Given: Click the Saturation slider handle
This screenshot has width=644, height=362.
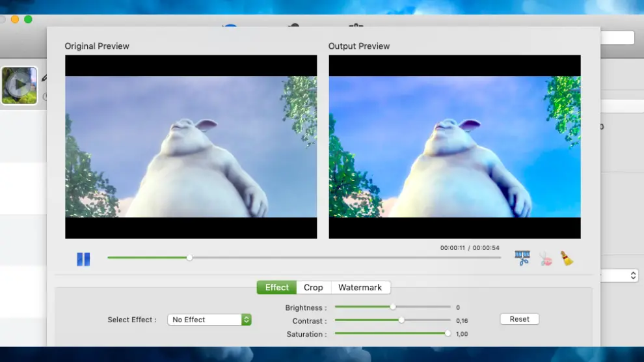Looking at the screenshot, I should pos(448,333).
